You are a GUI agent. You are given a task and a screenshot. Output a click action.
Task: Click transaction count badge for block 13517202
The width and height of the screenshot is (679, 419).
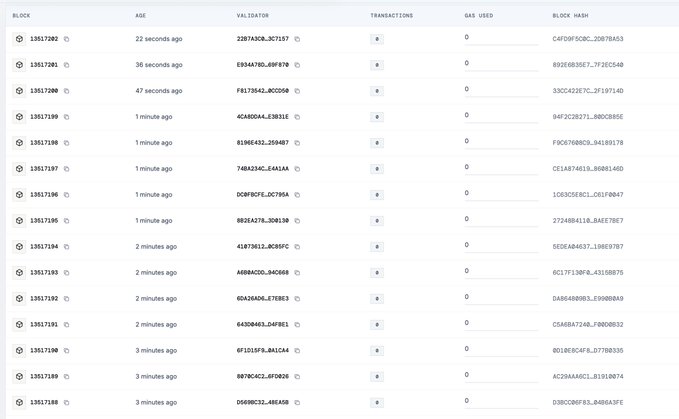[x=377, y=39]
